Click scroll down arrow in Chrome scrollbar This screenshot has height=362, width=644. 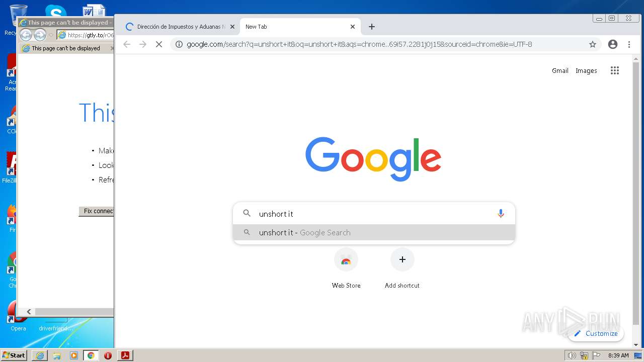tap(636, 345)
